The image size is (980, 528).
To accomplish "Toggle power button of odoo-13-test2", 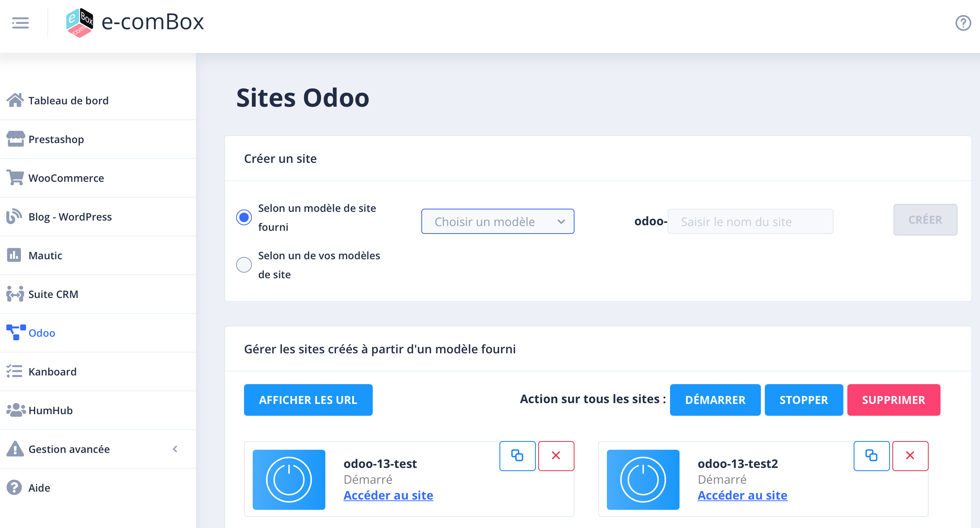I will [643, 479].
